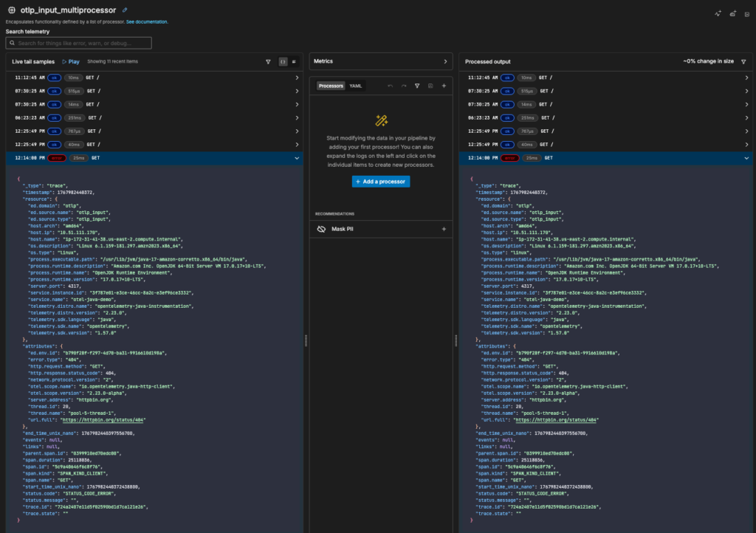Click the pencil icon to rename otlp_input_multiprocessor

coord(125,10)
